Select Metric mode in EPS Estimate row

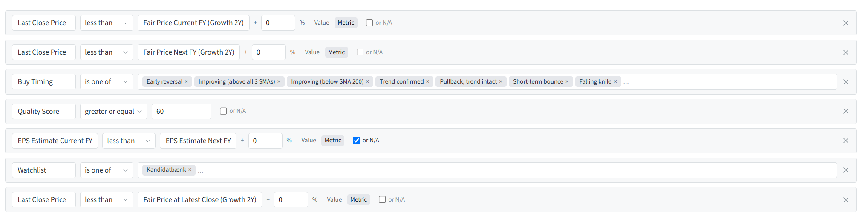(x=333, y=141)
